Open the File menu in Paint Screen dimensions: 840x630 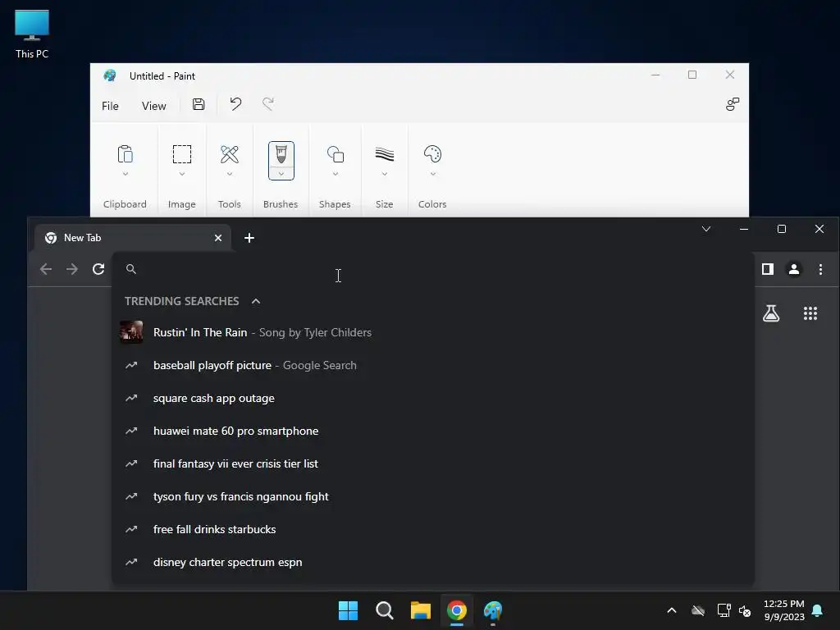(111, 106)
